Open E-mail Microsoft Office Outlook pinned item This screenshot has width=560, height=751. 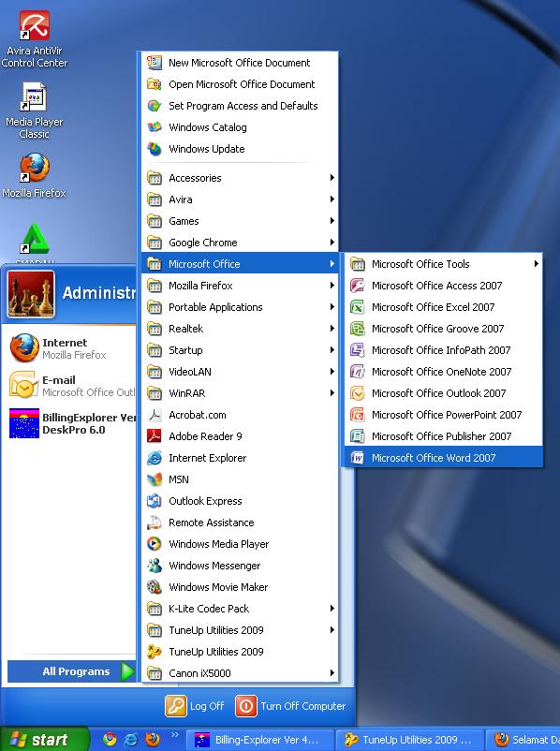click(x=70, y=386)
